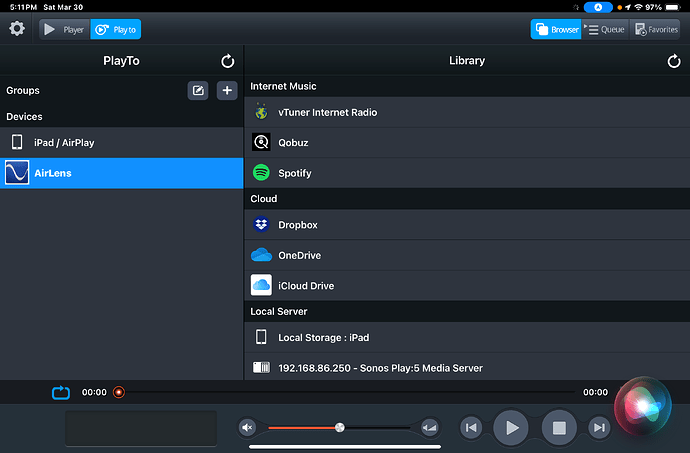This screenshot has width=690, height=453.
Task: Click the vTuner globe icon
Action: point(261,112)
